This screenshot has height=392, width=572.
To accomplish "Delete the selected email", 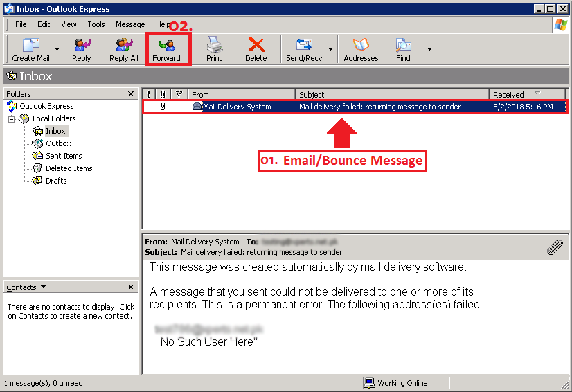I will tap(256, 49).
